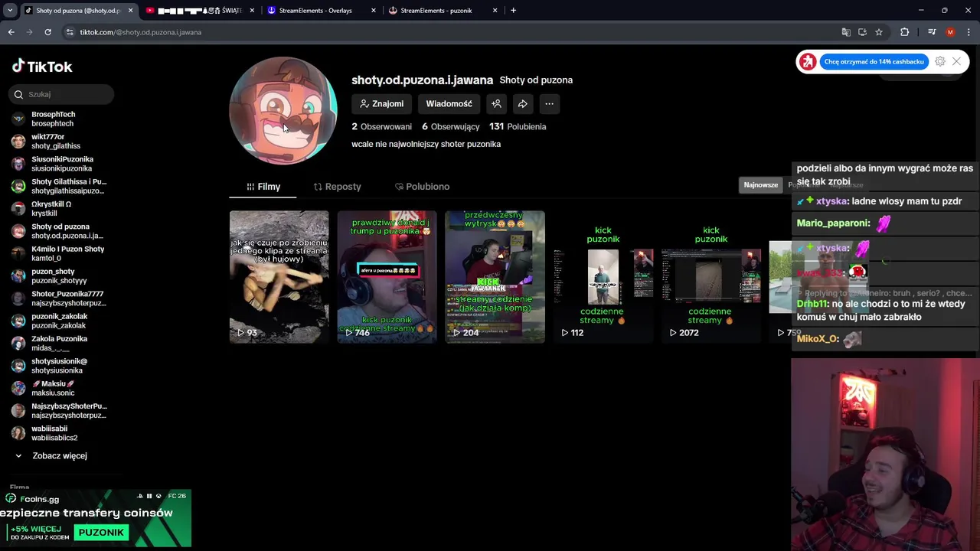Switch to the YouTube browser tab

(201, 11)
